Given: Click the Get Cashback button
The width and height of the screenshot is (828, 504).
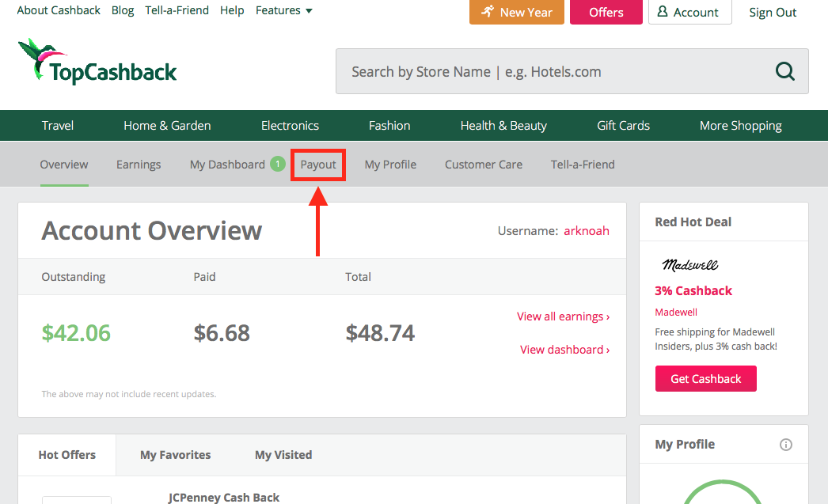Looking at the screenshot, I should 705,379.
